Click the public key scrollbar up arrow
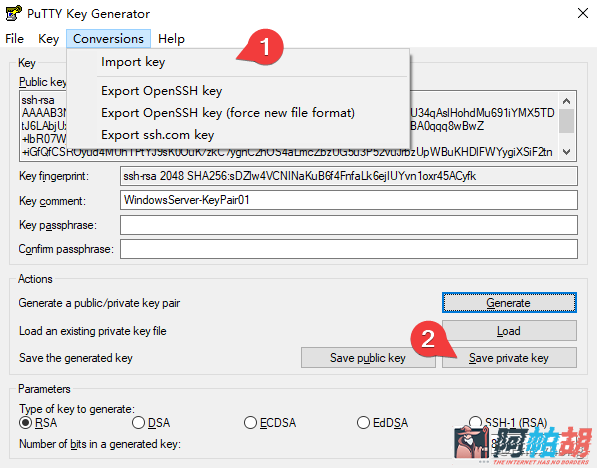The image size is (597, 468). tap(566, 101)
